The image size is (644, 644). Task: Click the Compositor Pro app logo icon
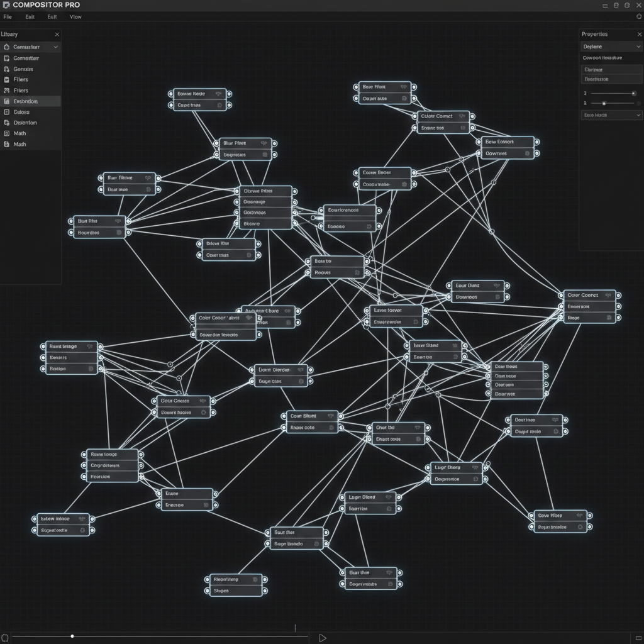pos(6,5)
